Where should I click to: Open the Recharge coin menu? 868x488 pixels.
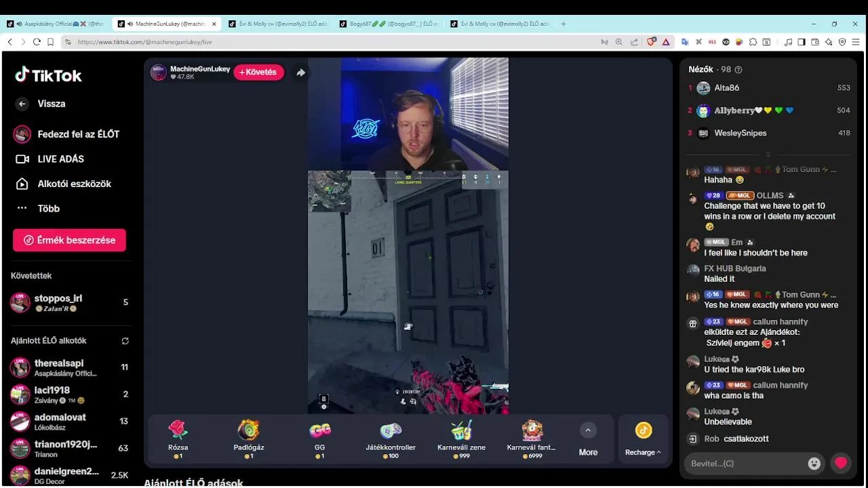(x=643, y=439)
